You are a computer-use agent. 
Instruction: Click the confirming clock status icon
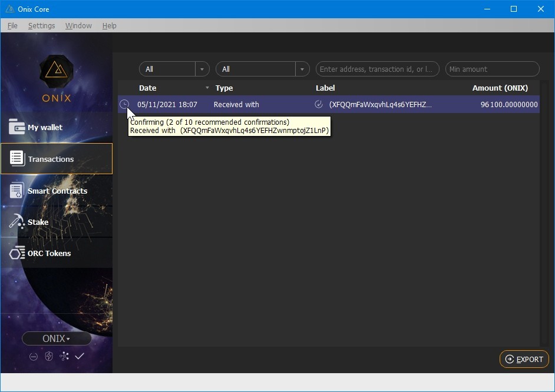pyautogui.click(x=124, y=104)
